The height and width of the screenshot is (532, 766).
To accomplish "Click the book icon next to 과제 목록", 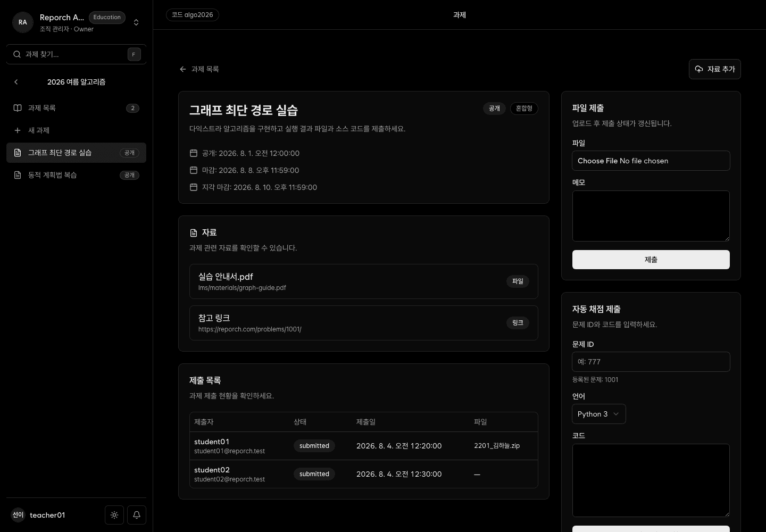I will 18,108.
